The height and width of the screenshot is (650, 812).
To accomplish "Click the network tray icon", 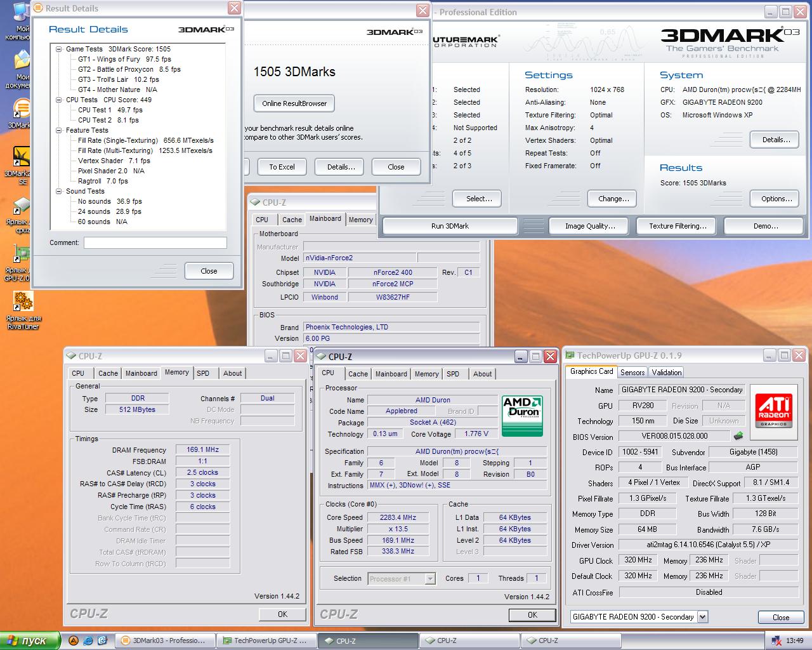I will pyautogui.click(x=776, y=640).
